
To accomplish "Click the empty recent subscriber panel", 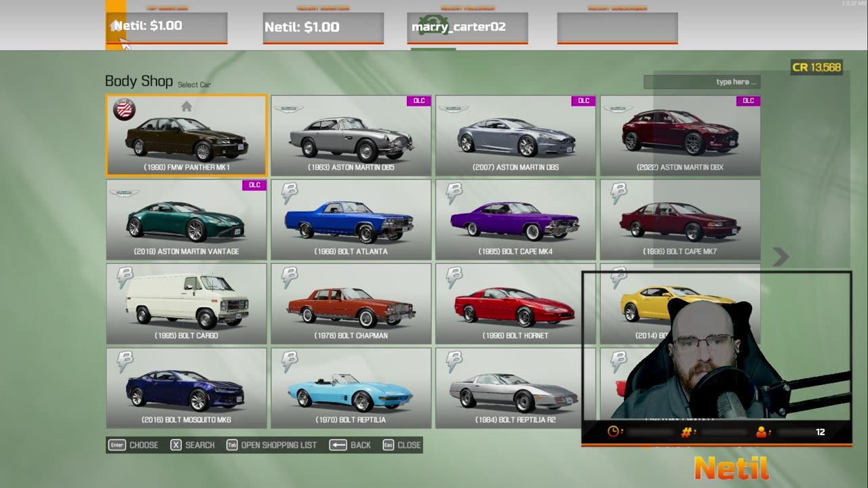I will click(617, 27).
